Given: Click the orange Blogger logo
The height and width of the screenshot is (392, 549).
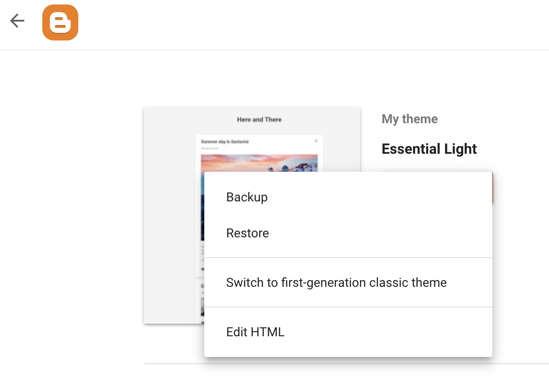Looking at the screenshot, I should (60, 22).
